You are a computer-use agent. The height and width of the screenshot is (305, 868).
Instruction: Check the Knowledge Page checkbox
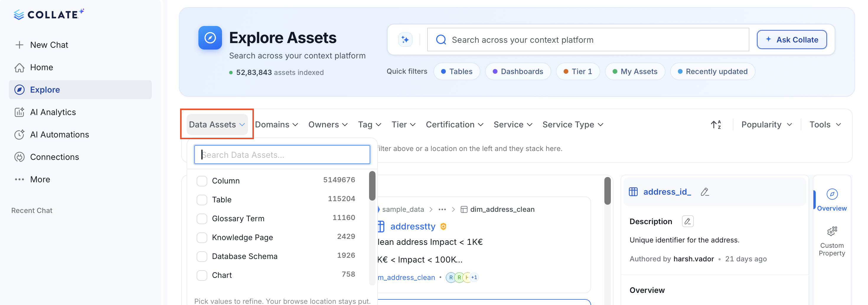pyautogui.click(x=202, y=237)
